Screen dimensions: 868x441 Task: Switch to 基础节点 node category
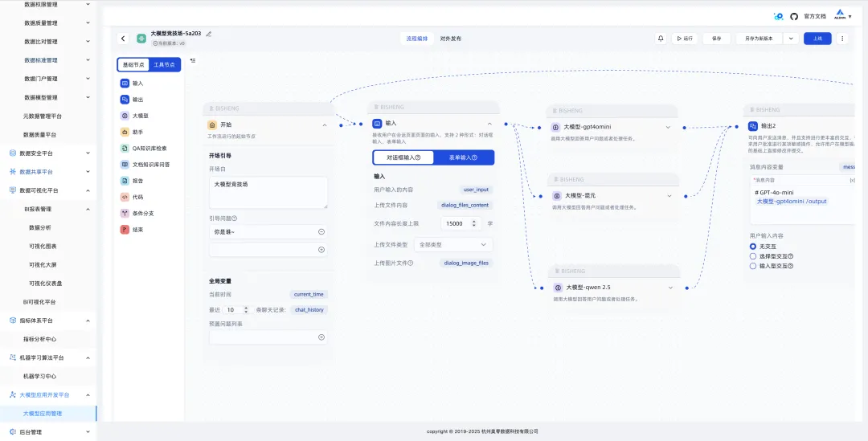pos(133,65)
